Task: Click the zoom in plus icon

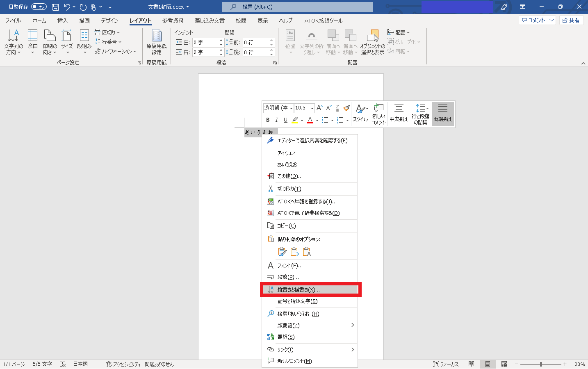Action: tap(565, 364)
